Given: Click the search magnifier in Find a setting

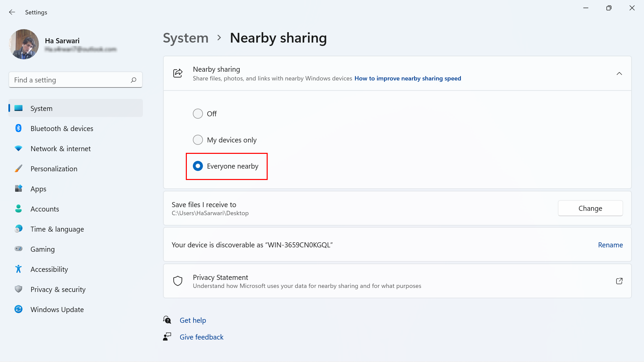Looking at the screenshot, I should [133, 80].
